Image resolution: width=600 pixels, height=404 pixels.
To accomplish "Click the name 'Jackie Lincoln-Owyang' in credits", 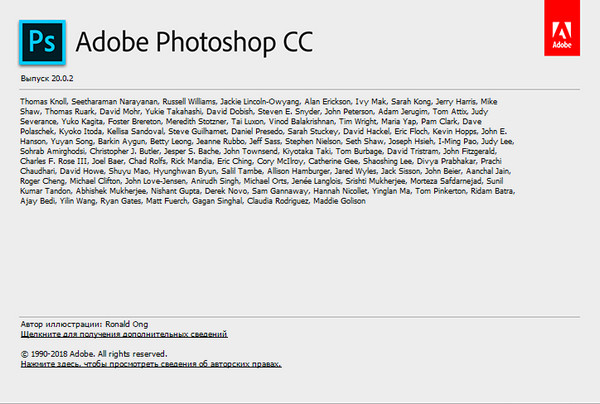I will [x=259, y=101].
